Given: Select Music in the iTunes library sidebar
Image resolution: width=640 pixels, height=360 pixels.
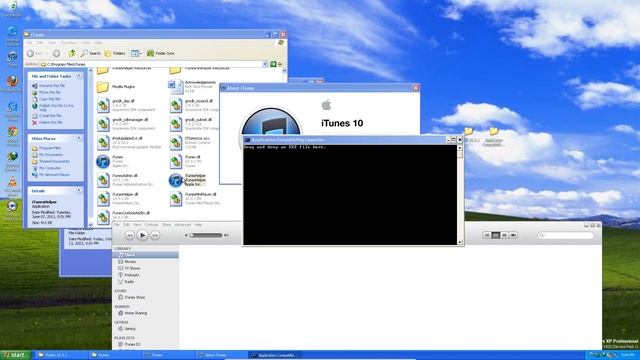Looking at the screenshot, I should coord(145,255).
